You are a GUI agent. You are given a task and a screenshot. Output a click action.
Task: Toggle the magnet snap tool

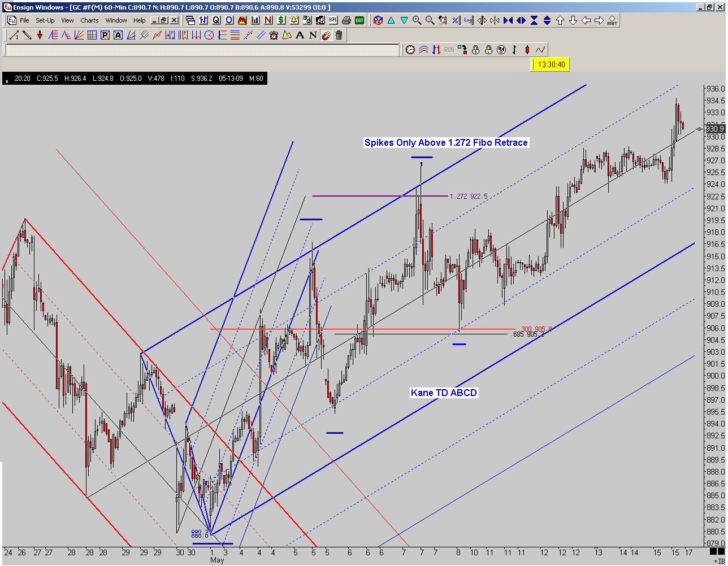coord(326,35)
